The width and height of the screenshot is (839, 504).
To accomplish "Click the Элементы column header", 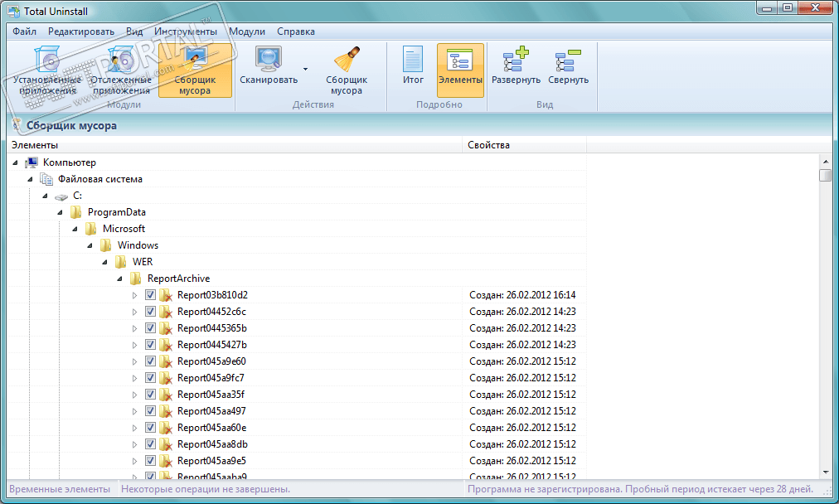I will 235,145.
